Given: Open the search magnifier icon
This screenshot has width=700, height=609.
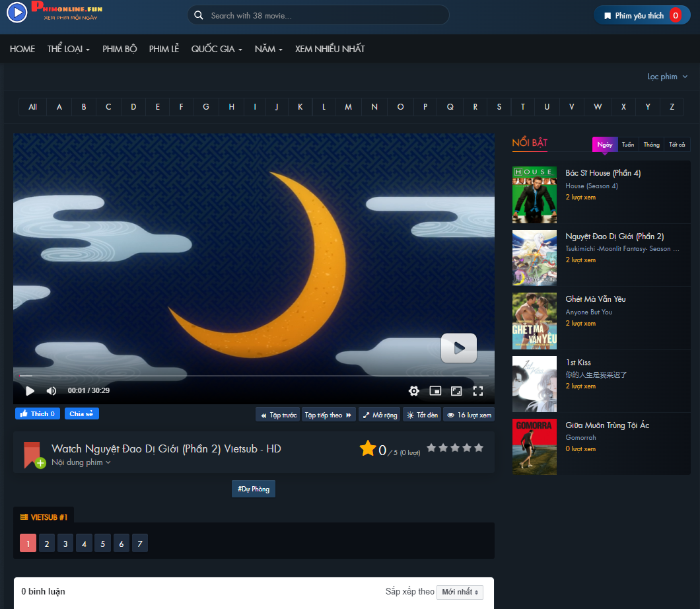Looking at the screenshot, I should (199, 14).
